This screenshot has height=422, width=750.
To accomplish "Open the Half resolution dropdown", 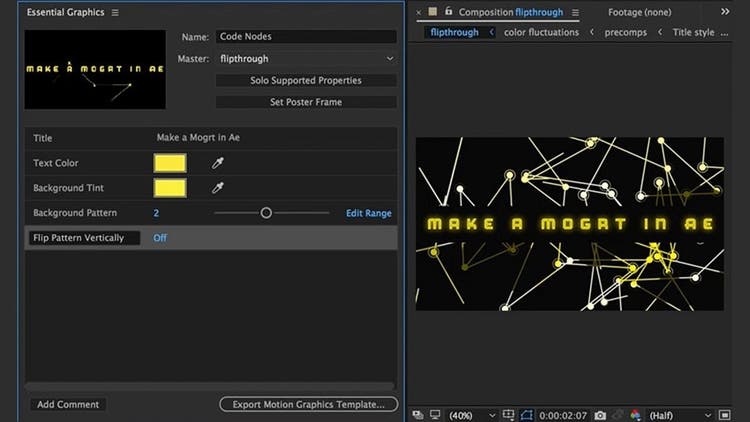I will coord(680,414).
